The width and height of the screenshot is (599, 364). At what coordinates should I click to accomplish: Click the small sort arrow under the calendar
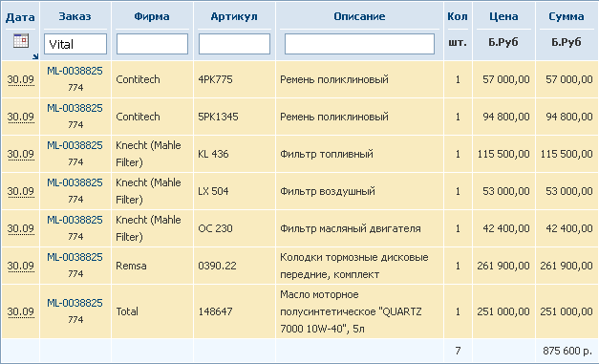(35, 56)
